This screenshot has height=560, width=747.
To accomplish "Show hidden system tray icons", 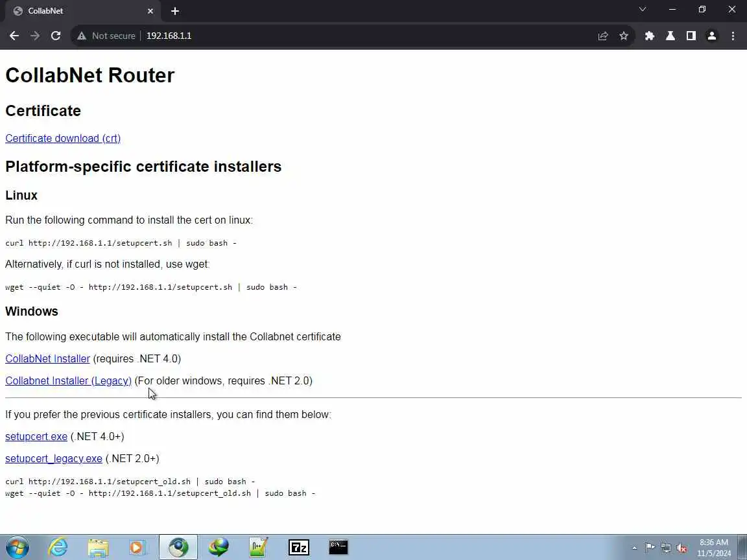I will point(634,548).
